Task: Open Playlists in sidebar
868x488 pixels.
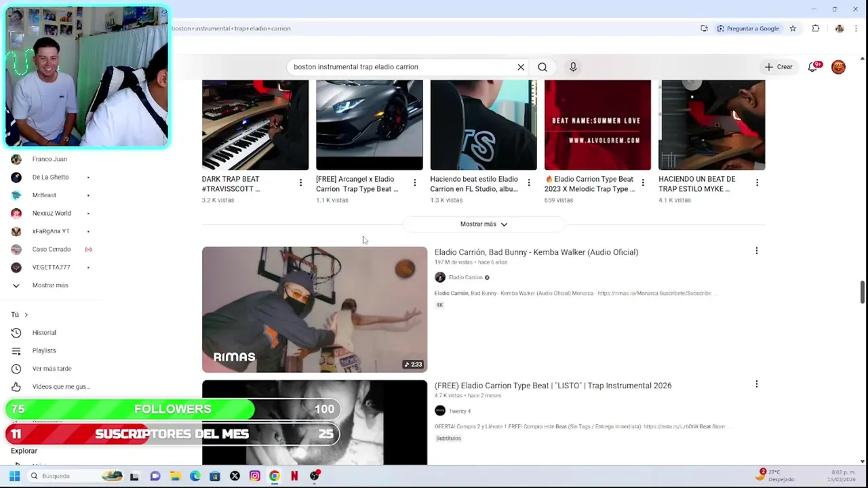Action: coord(44,350)
